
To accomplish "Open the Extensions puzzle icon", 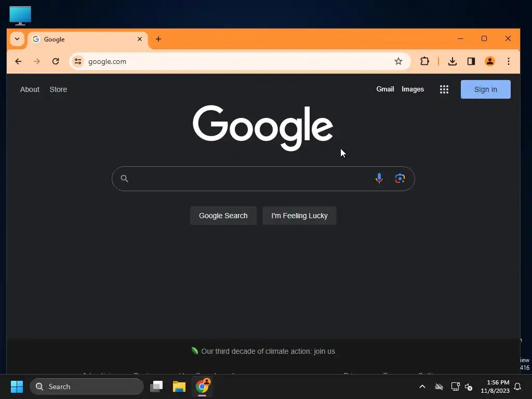I will (x=424, y=61).
